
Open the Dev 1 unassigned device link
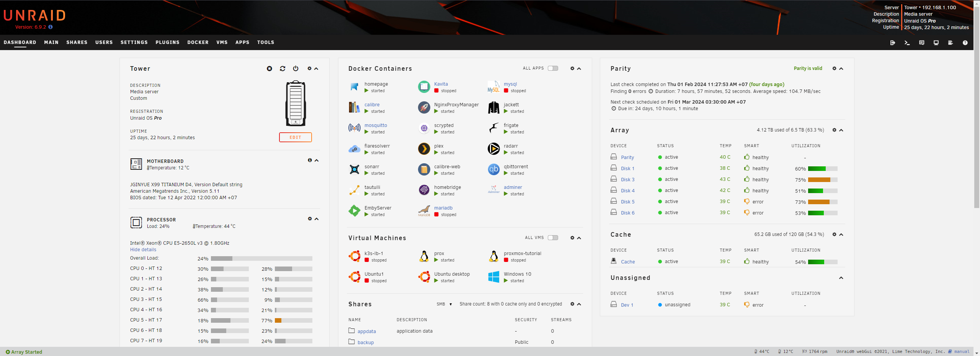click(x=627, y=305)
